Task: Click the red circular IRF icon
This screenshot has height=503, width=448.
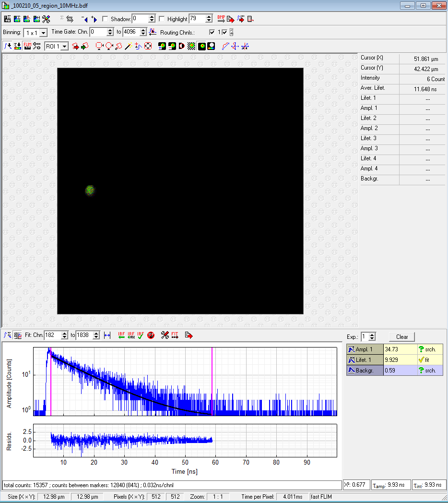Action: coord(151,335)
